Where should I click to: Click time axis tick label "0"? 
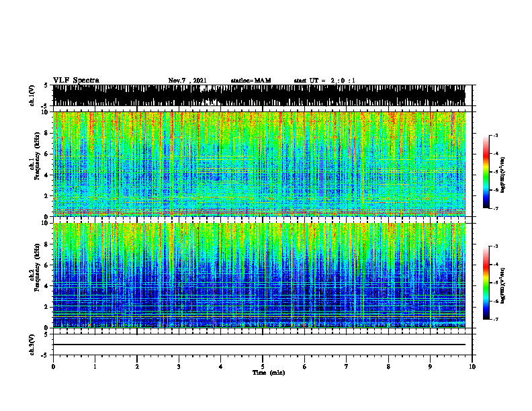pos(53,366)
